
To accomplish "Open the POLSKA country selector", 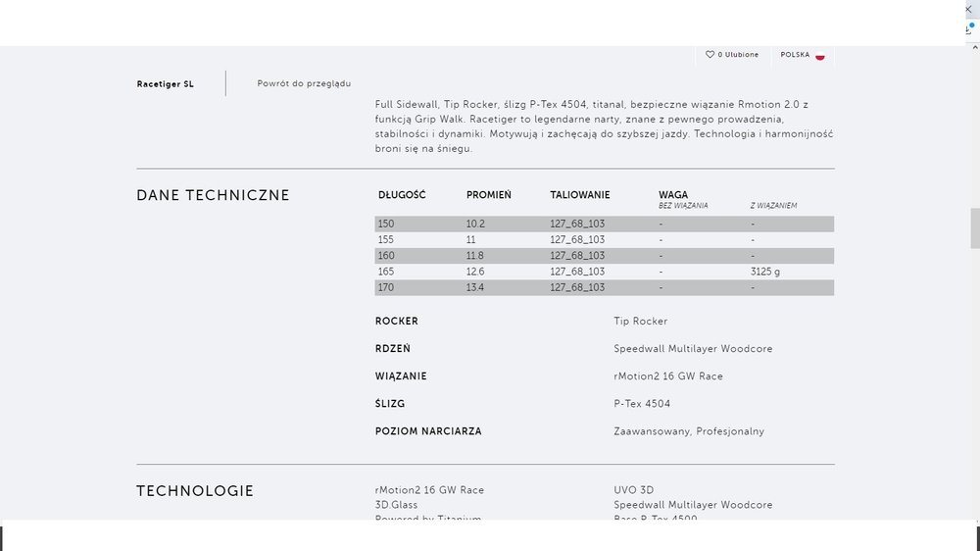I will tap(803, 55).
